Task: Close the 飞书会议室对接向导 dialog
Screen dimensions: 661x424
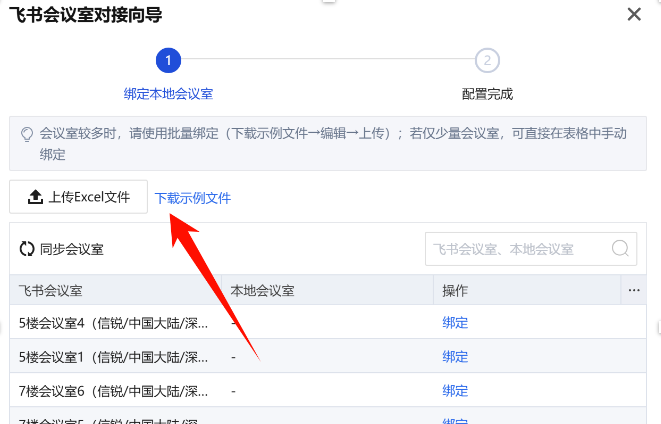Action: 633,14
